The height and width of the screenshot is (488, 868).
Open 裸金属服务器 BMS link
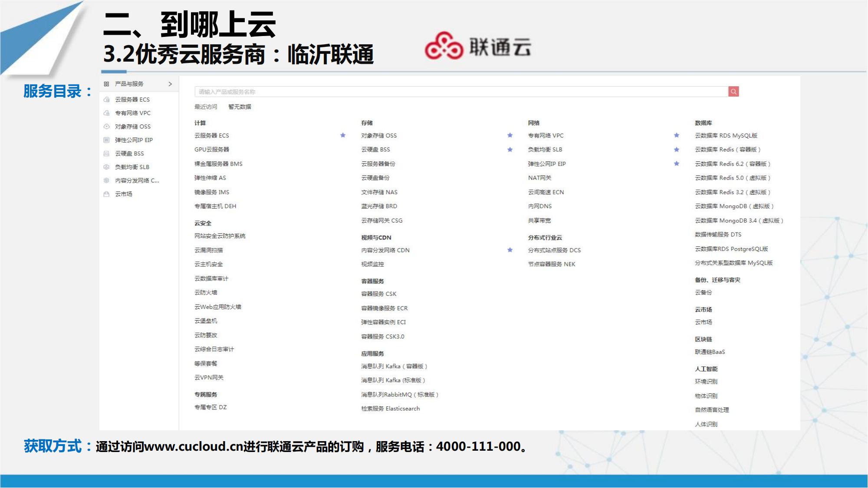(x=218, y=164)
